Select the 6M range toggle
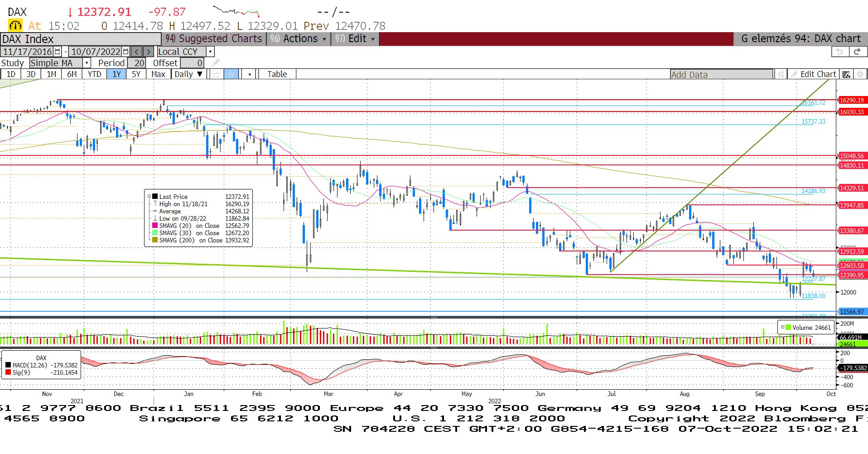This screenshot has height=454, width=868. pos(72,74)
